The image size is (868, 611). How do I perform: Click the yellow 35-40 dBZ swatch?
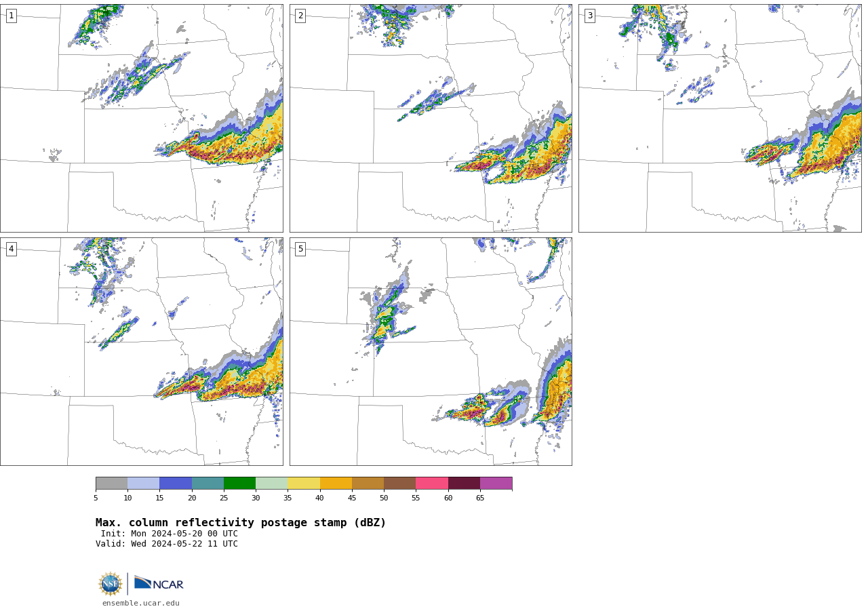tap(304, 484)
